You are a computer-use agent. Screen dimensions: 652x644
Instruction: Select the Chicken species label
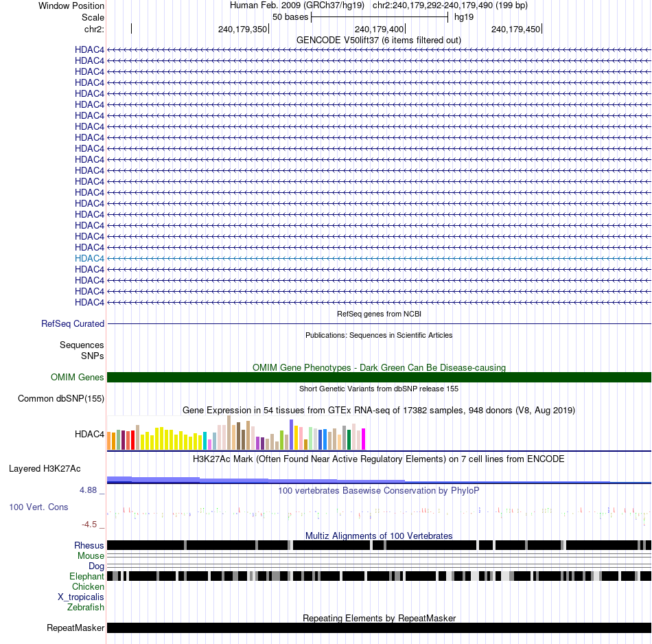(88, 586)
